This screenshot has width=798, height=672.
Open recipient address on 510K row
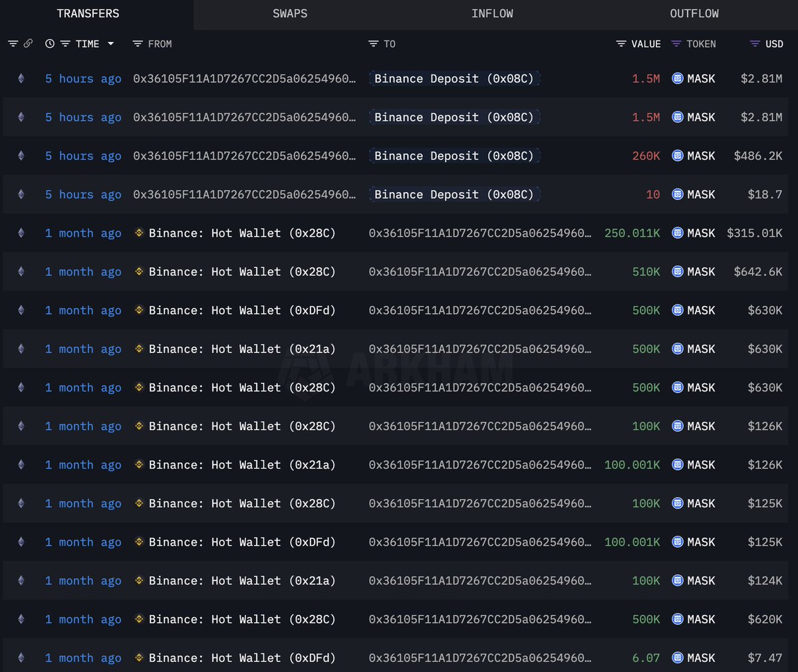click(479, 271)
